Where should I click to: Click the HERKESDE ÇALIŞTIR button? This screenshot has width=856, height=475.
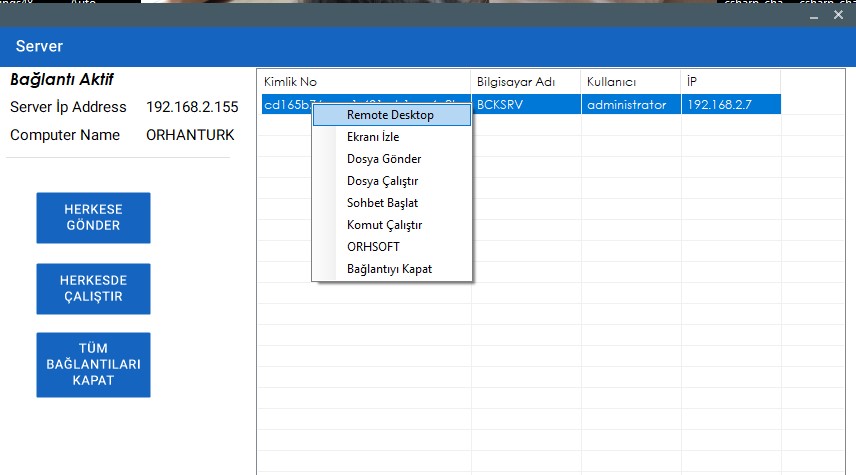point(93,288)
